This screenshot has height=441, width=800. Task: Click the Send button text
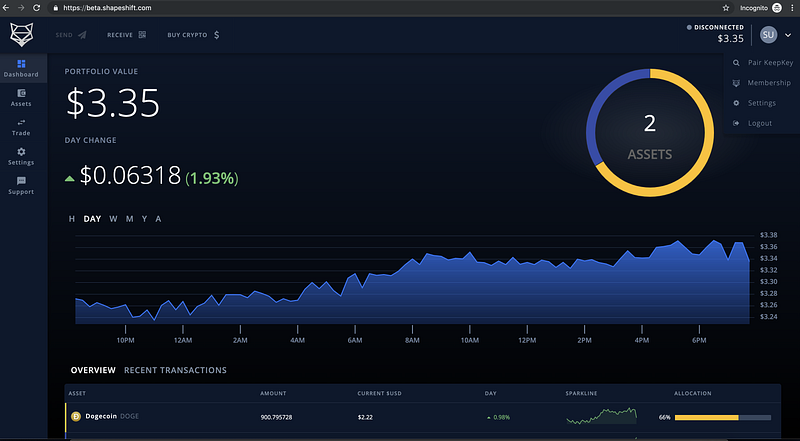tap(64, 35)
